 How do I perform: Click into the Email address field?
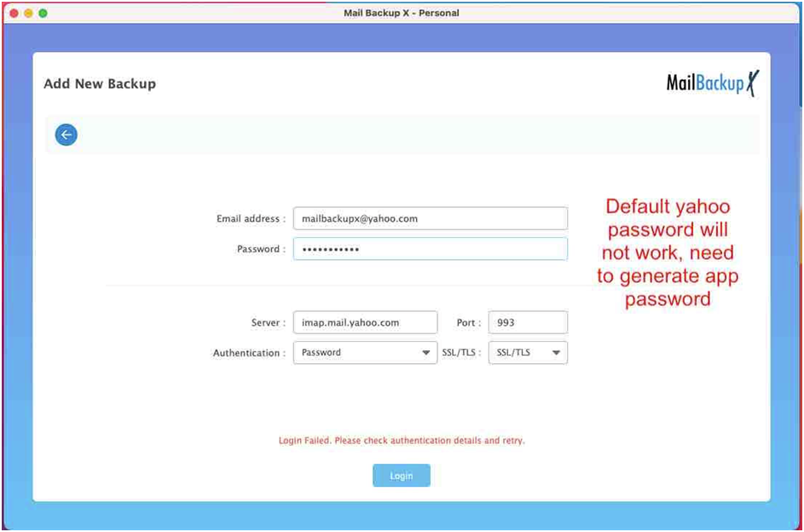tap(431, 218)
